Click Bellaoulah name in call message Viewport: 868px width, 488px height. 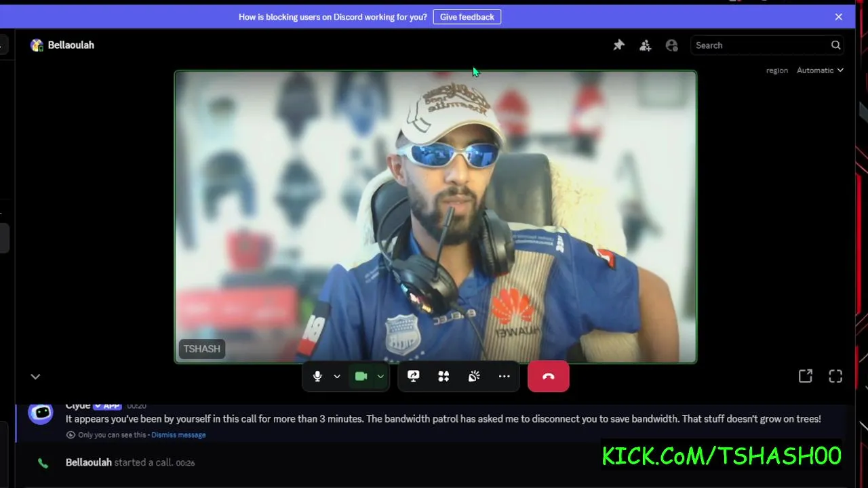[x=89, y=462]
